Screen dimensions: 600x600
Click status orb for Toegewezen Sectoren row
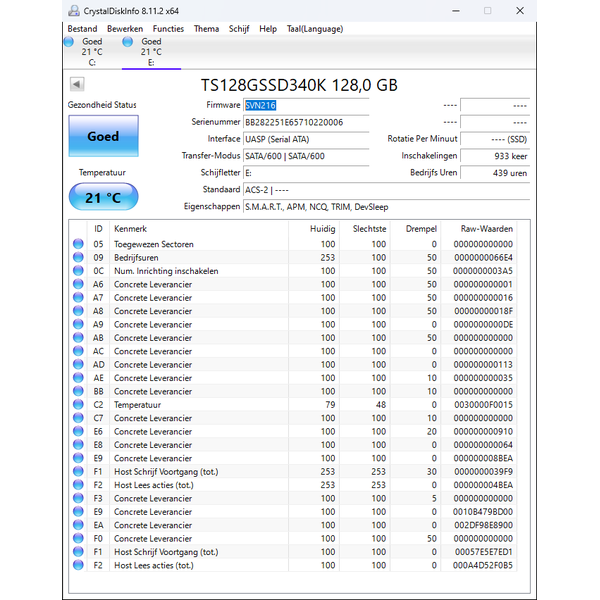pyautogui.click(x=78, y=244)
